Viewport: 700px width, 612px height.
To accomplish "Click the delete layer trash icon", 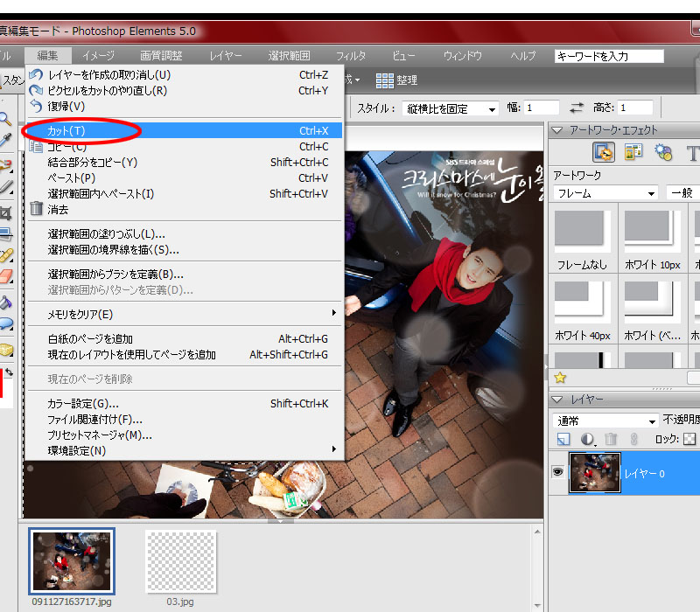I will coord(611,440).
